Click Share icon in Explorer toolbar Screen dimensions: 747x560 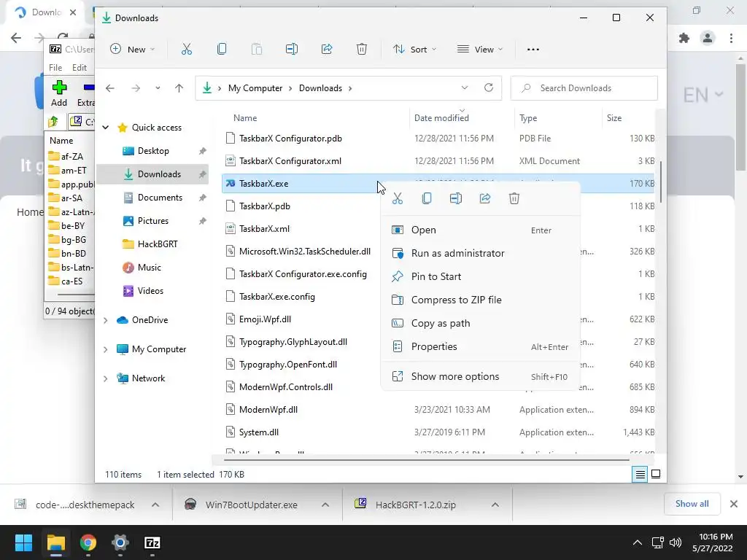[x=327, y=49]
